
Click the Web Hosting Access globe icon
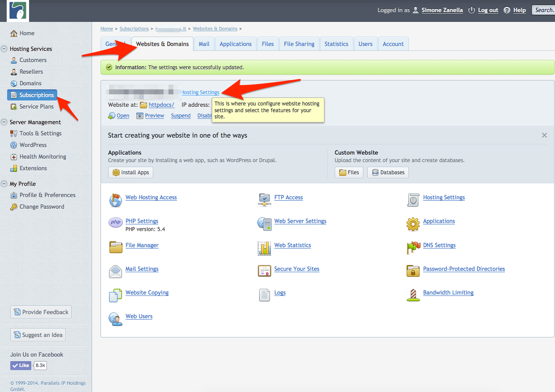[116, 200]
